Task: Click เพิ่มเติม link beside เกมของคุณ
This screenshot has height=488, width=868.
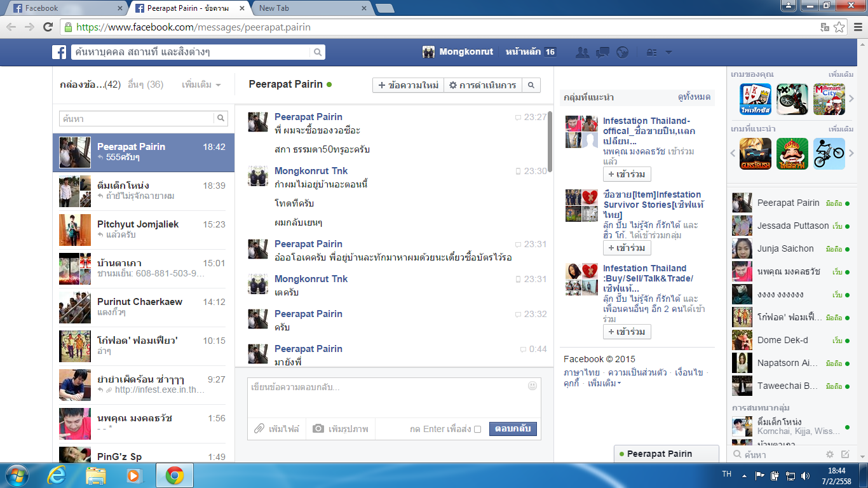Action: [x=841, y=74]
